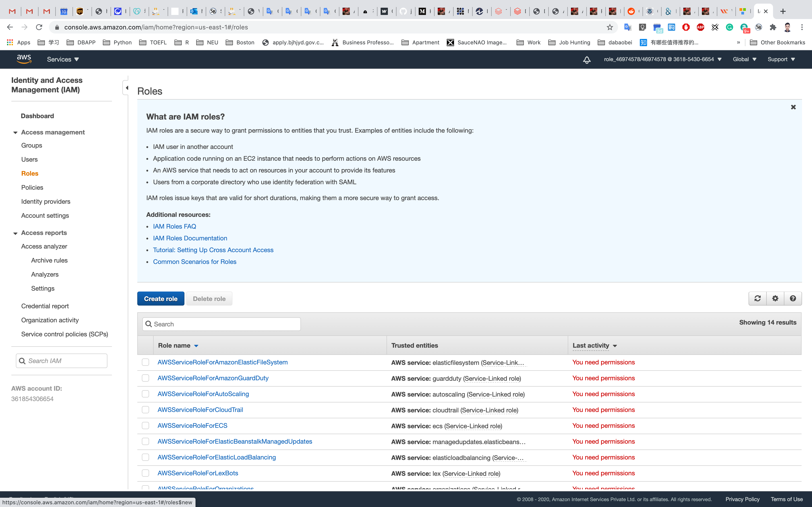Select the AWSServiceRoleForCloudTrail row checkbox

(x=145, y=410)
